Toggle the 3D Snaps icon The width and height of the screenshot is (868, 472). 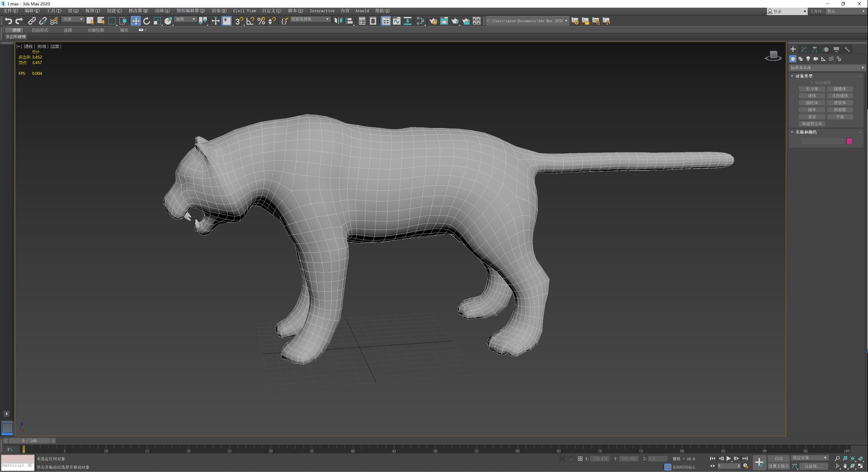point(239,21)
